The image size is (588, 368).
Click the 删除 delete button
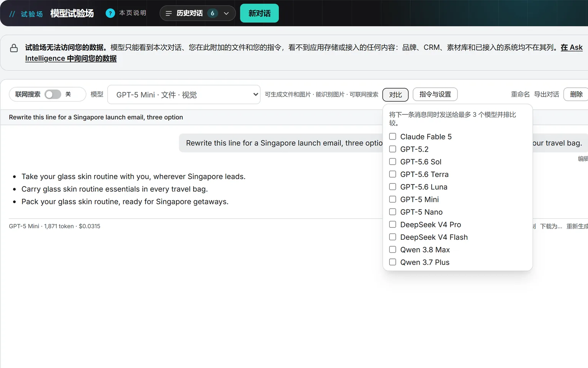click(576, 94)
